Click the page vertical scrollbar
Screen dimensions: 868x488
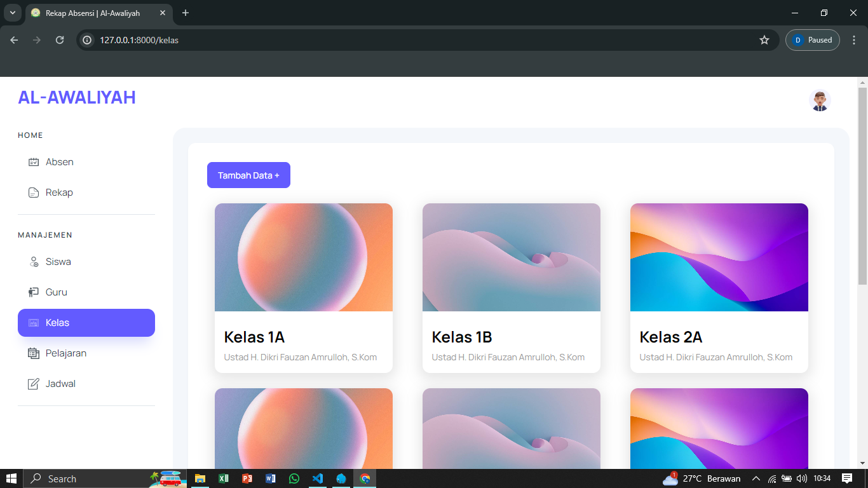click(x=862, y=191)
